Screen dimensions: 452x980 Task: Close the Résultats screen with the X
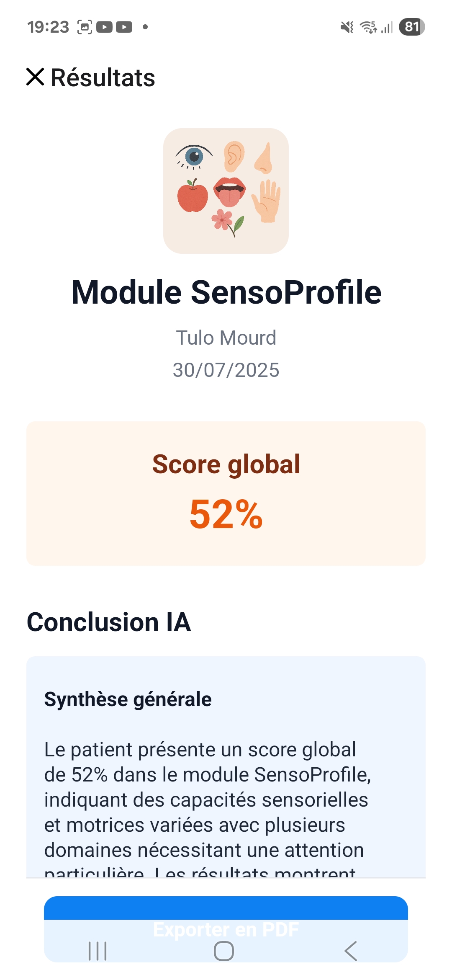(35, 77)
